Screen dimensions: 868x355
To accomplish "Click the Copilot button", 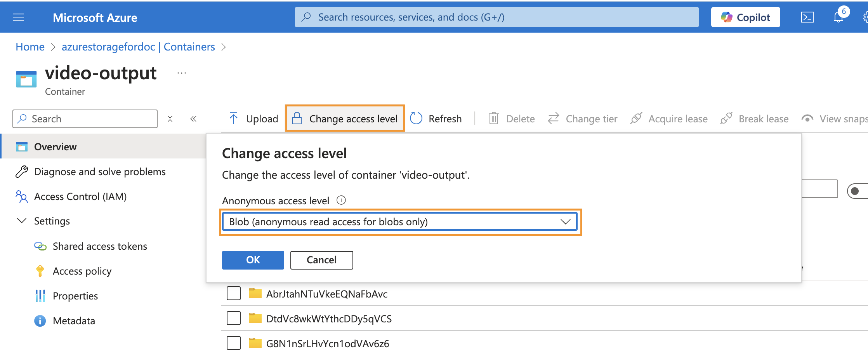I will 745,17.
